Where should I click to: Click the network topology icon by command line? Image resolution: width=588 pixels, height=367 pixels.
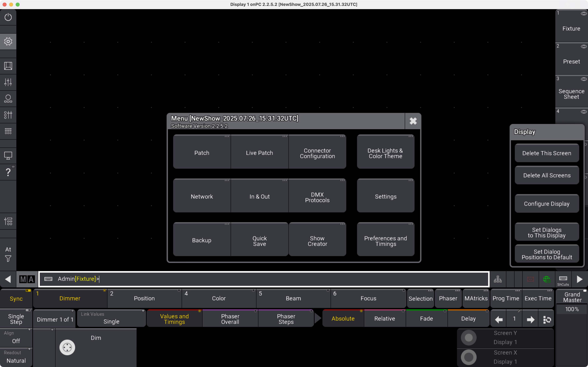498,279
